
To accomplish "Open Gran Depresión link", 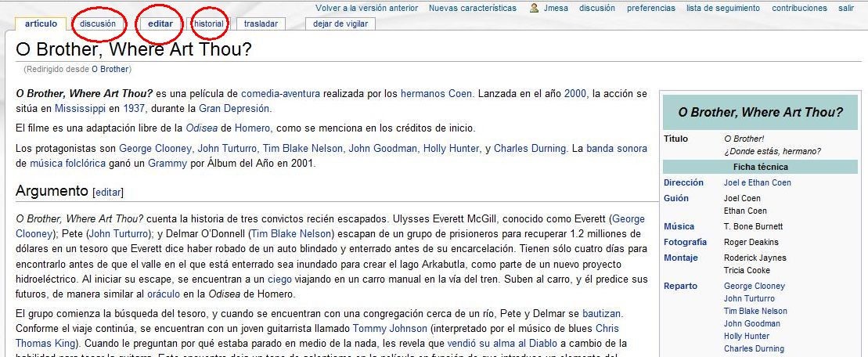I will tap(234, 109).
